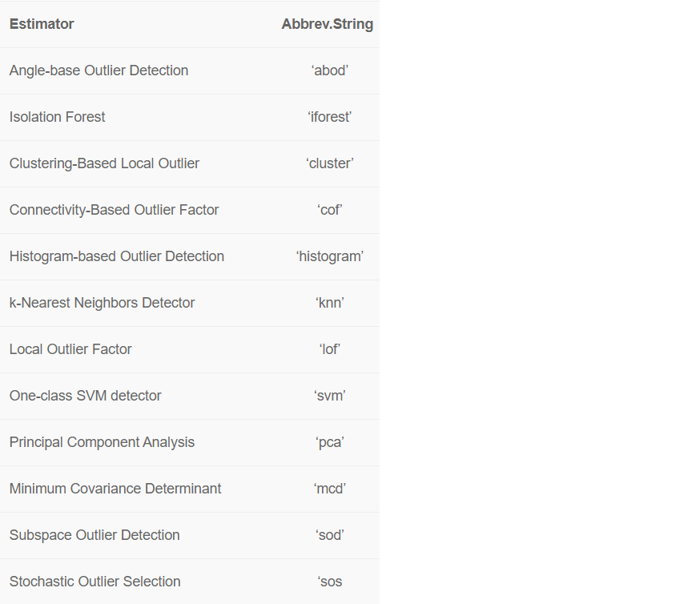This screenshot has height=604, width=700.
Task: Select k-Nearest Neighbors Detector text
Action: (102, 303)
